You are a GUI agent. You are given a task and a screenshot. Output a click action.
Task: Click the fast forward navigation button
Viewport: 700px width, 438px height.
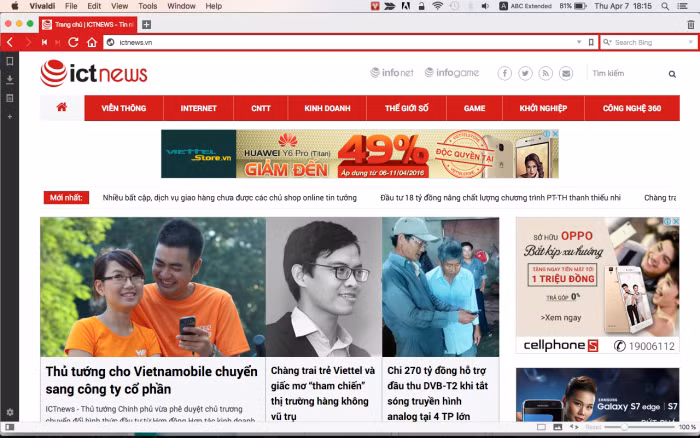58,42
